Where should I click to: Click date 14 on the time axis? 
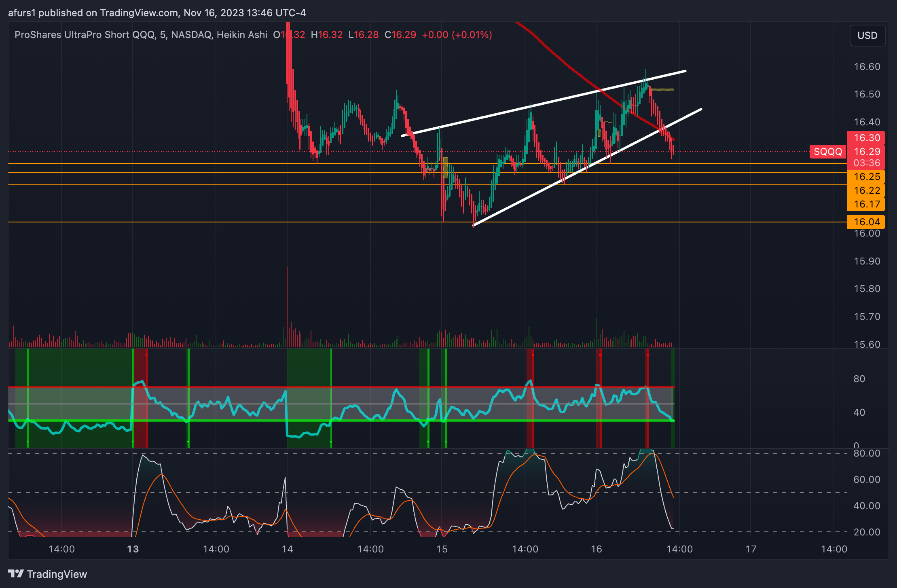(x=287, y=549)
